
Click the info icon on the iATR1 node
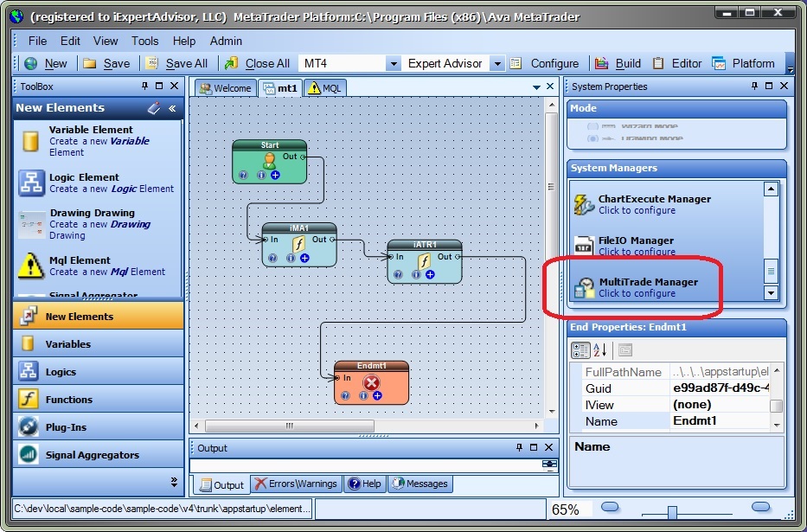coord(416,275)
